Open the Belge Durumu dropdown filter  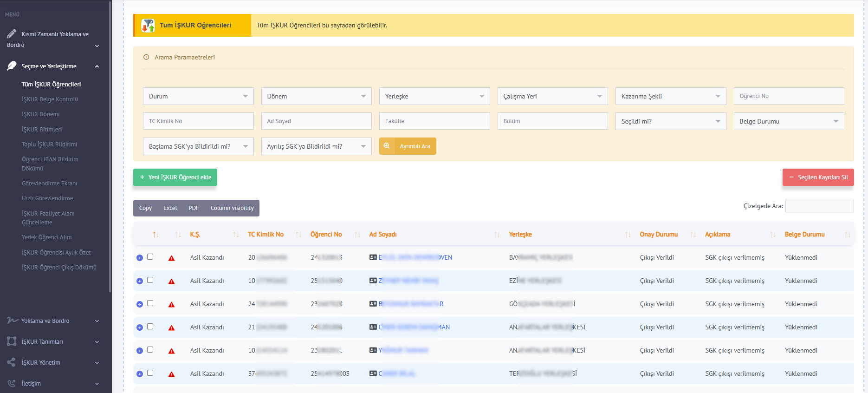coord(789,121)
